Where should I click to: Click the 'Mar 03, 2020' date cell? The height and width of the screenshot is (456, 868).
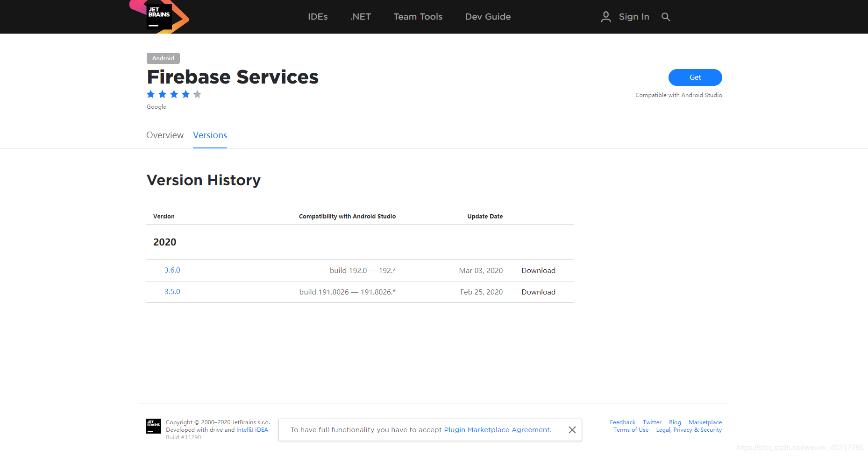click(481, 271)
